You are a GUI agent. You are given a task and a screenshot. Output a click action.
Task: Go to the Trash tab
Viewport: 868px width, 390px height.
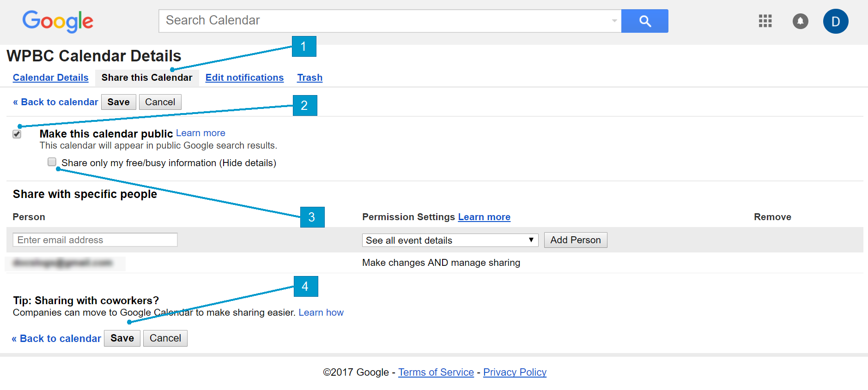pos(310,78)
